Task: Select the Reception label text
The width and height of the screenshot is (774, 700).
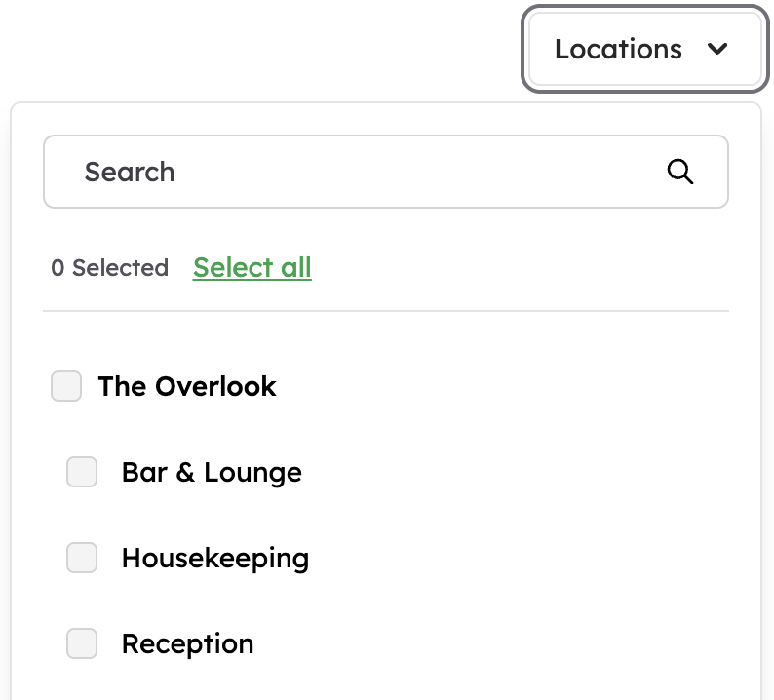Action: (187, 644)
